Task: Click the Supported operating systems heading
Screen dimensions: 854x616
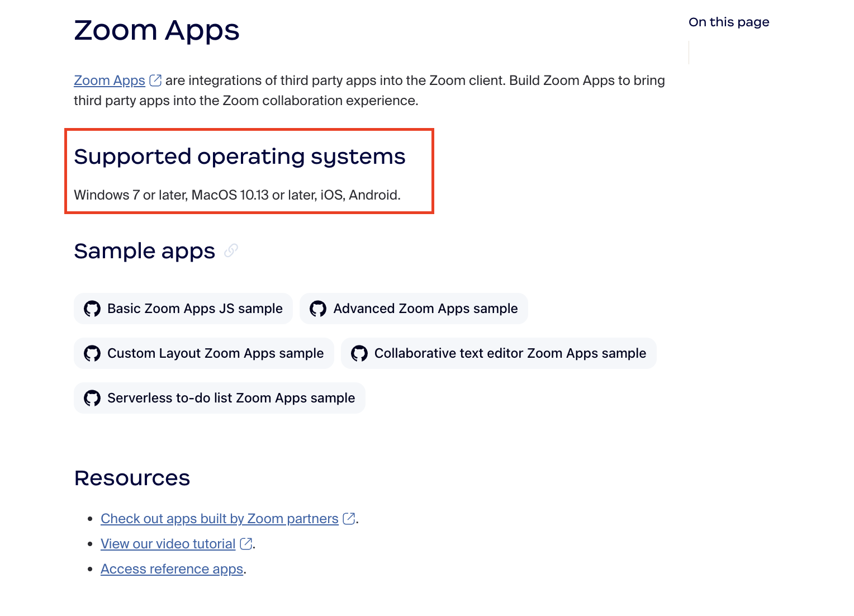Action: [240, 157]
